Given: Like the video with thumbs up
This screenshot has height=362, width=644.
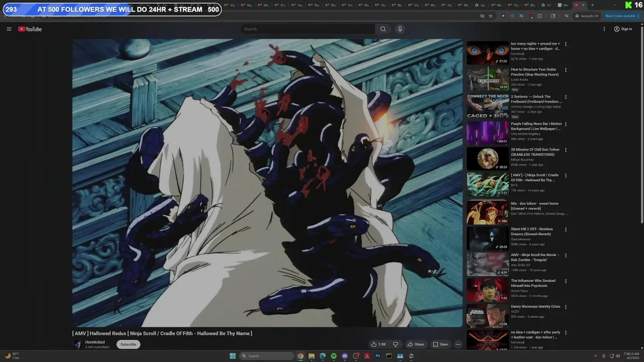Looking at the screenshot, I should coord(378,344).
